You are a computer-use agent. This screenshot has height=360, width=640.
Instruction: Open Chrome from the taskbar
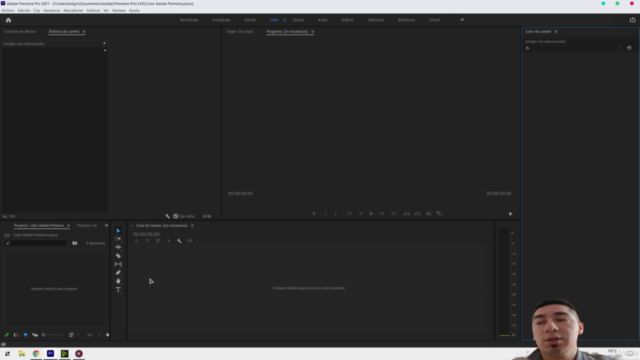tap(36, 353)
